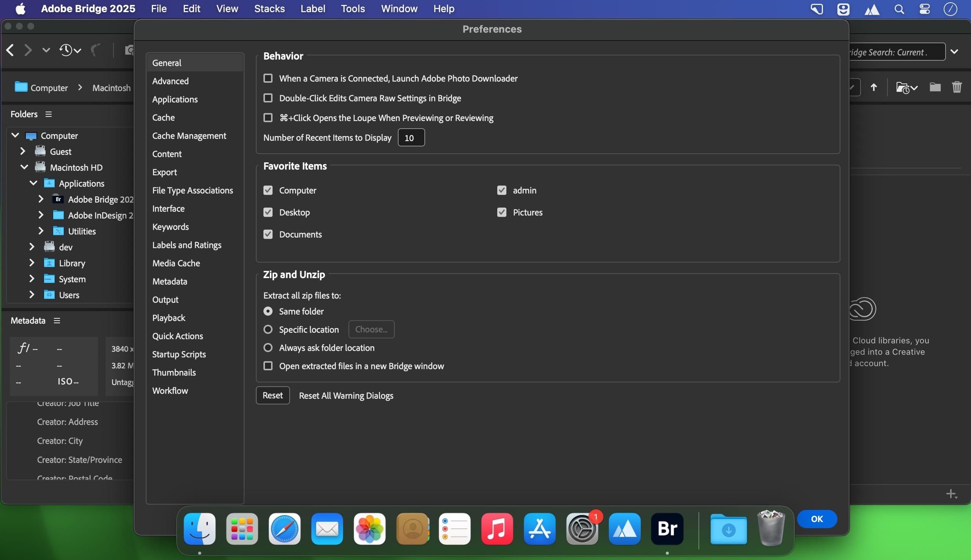This screenshot has width=971, height=560.
Task: Uncheck Computer in Favorite Items
Action: pyautogui.click(x=268, y=190)
